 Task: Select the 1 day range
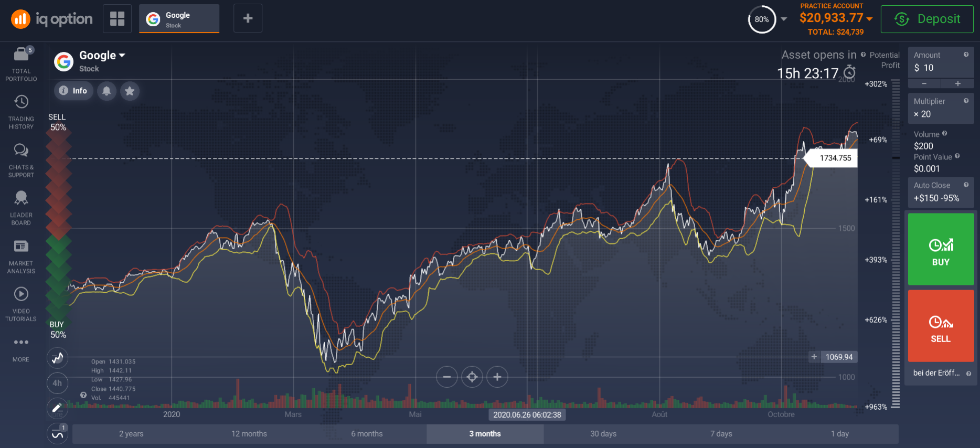tap(839, 434)
